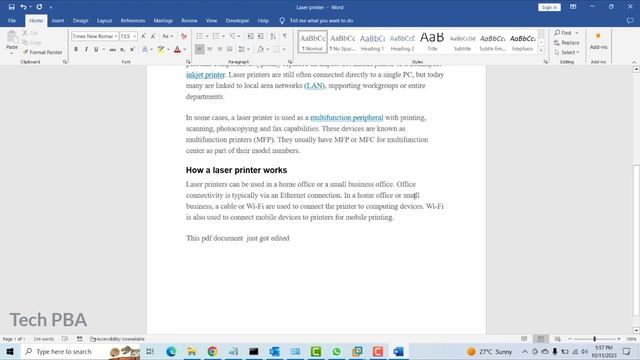640x360 pixels.
Task: Switch to Read Mode view in status bar
Action: (x=524, y=339)
